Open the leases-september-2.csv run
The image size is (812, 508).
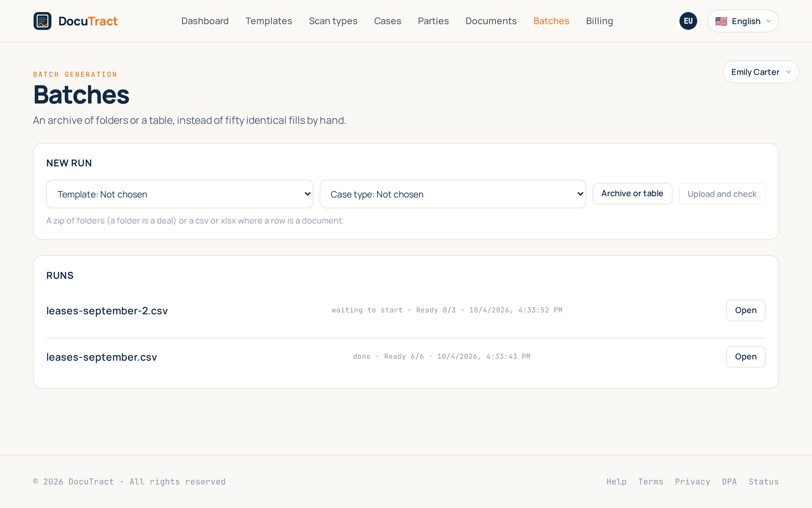(746, 311)
